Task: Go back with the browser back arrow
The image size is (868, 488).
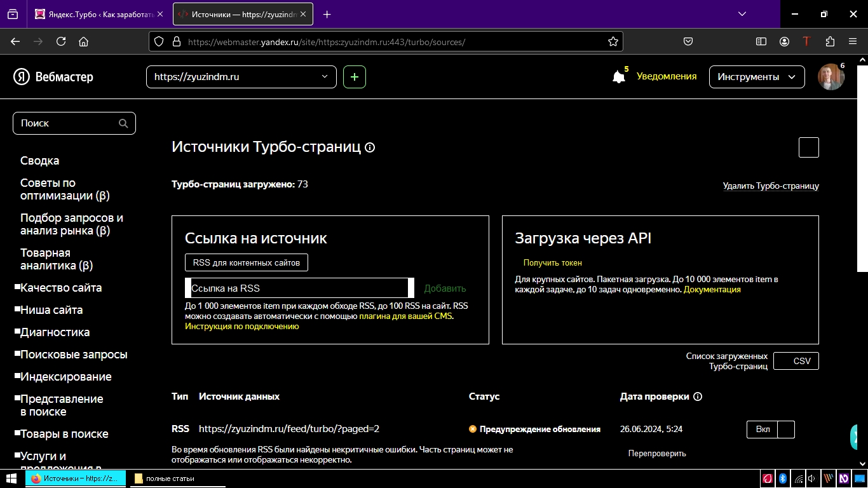Action: coord(15,41)
